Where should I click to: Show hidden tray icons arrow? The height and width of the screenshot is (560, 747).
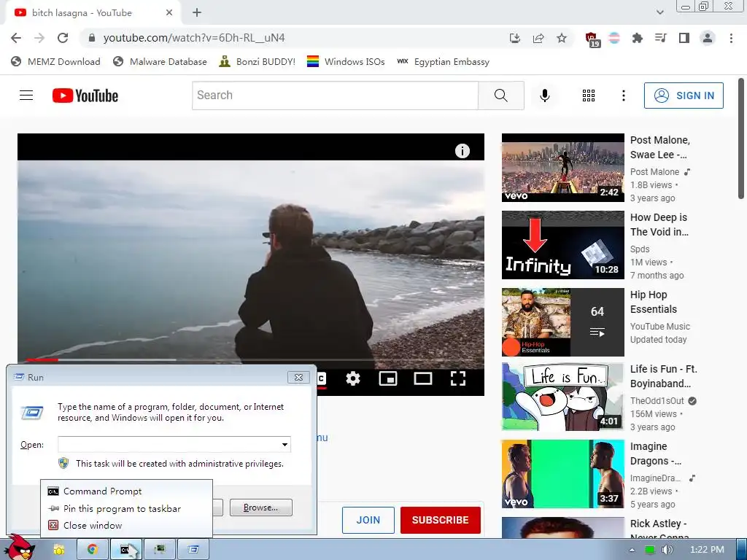point(632,550)
